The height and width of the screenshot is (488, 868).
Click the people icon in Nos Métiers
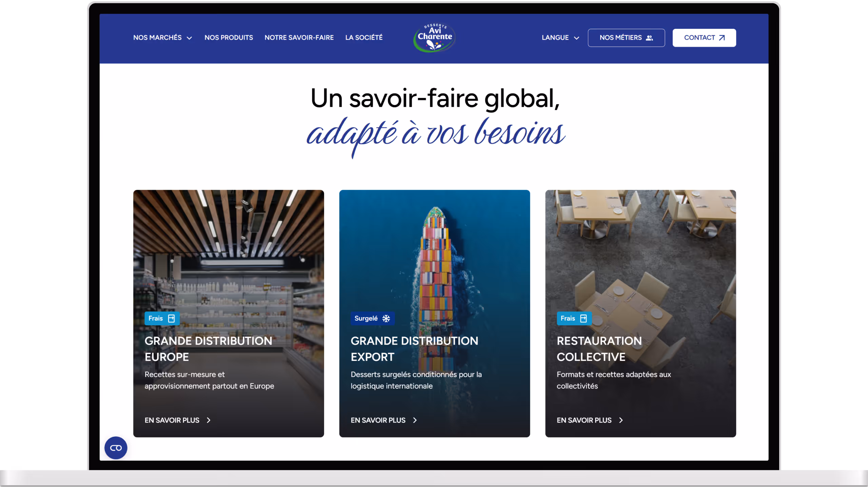[649, 38]
